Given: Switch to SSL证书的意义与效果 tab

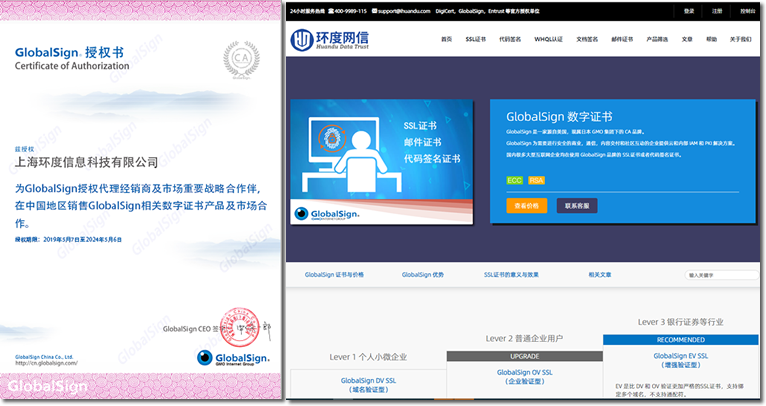Looking at the screenshot, I should click(x=511, y=275).
